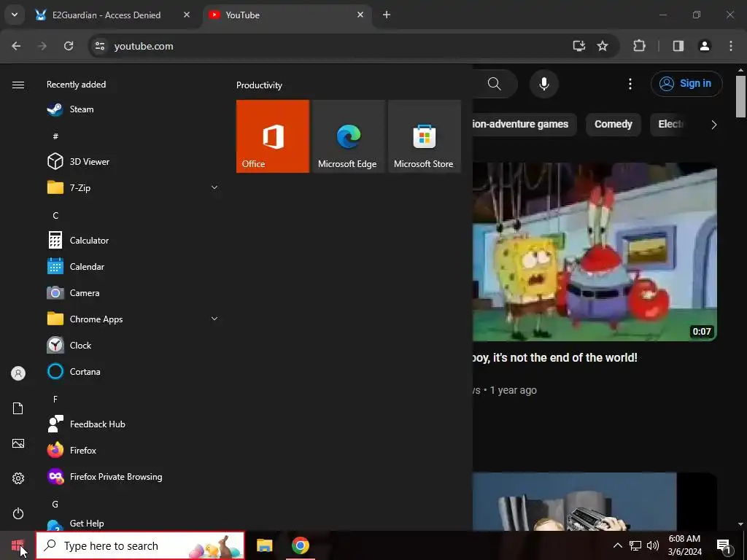Open the Microsoft Store tile

point(425,136)
